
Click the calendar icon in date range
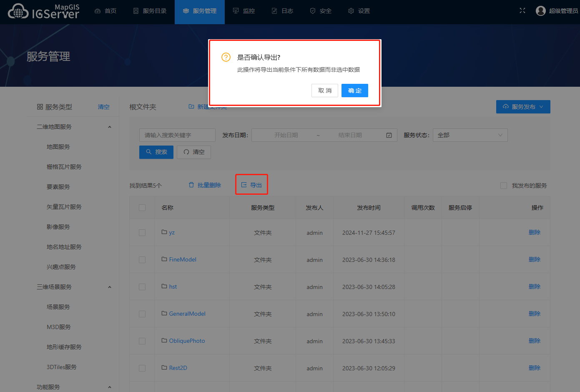[x=389, y=135]
